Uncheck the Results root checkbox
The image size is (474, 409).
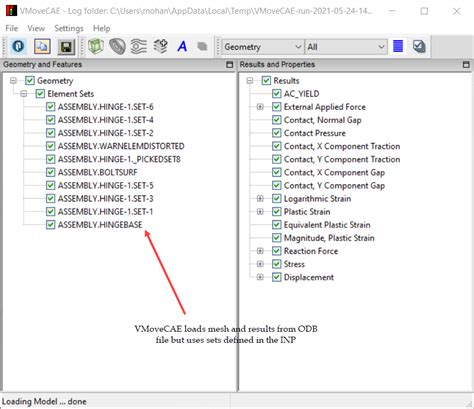point(266,81)
